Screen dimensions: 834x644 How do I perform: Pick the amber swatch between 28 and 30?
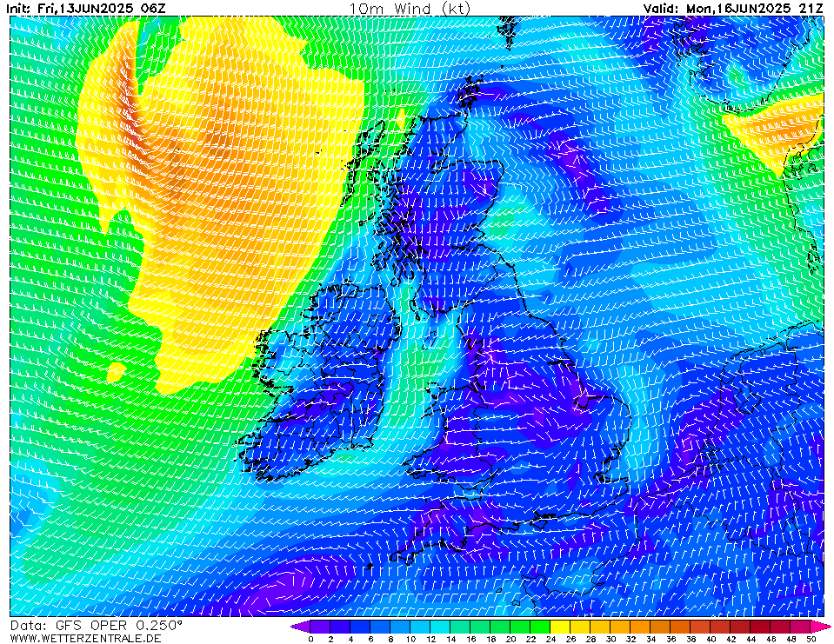coord(601,627)
